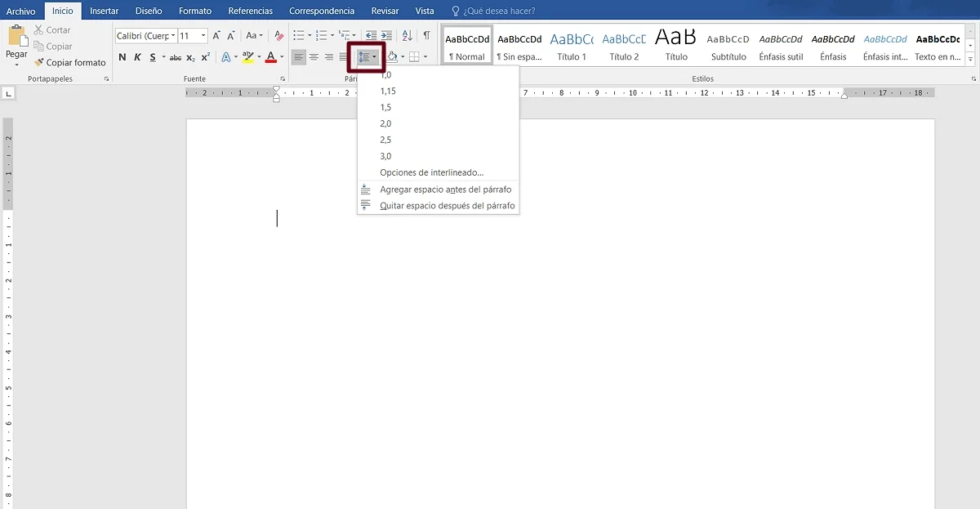This screenshot has height=509, width=980.
Task: Click the paragraph shading paint bucket
Action: (392, 57)
